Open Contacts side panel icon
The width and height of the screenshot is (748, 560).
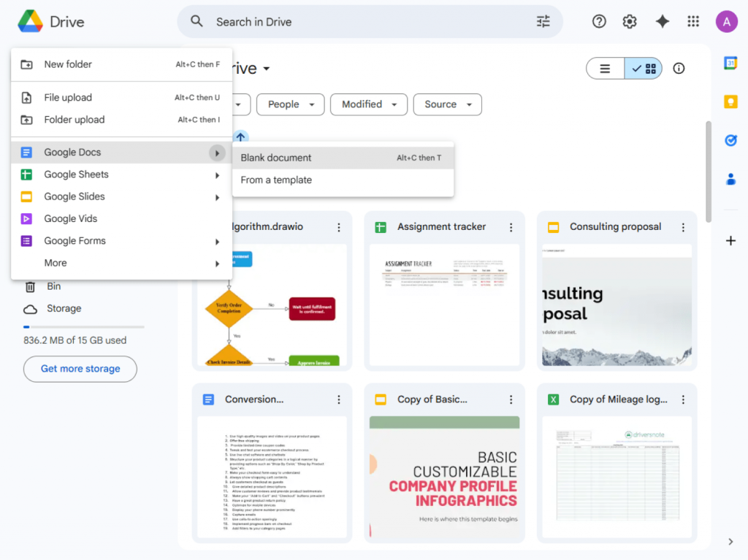click(730, 179)
